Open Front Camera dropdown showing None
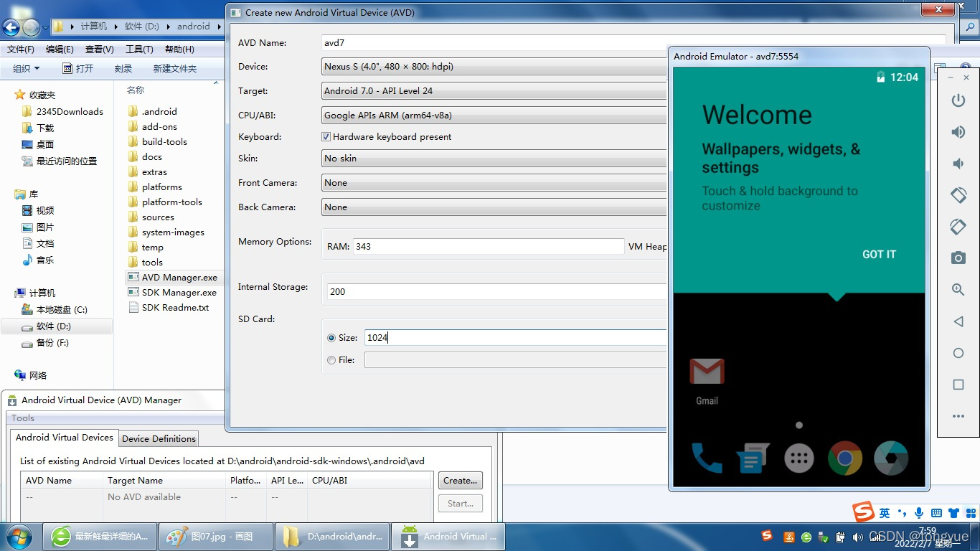Image resolution: width=980 pixels, height=551 pixels. 494,183
